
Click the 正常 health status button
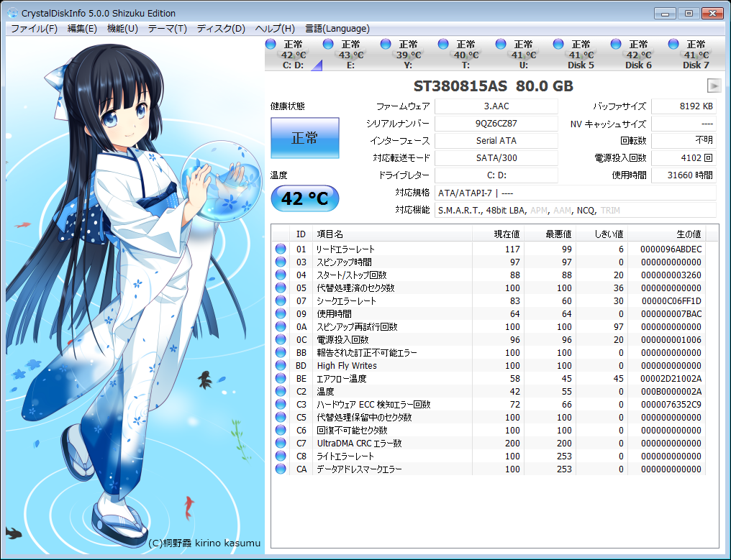click(x=305, y=138)
